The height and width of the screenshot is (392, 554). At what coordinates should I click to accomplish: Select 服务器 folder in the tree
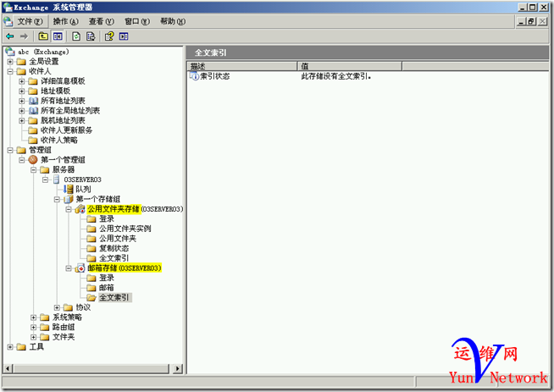[x=64, y=170]
